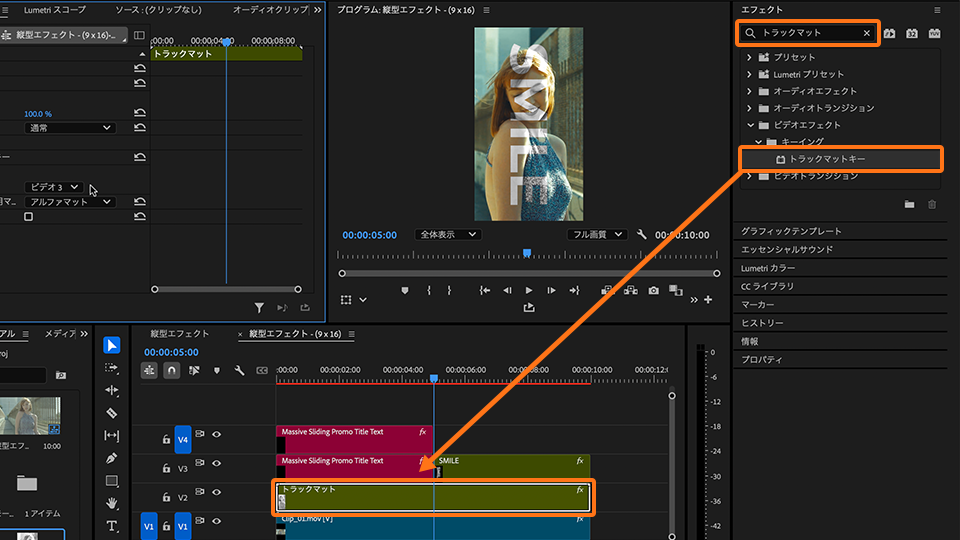Viewport: 960px width, 540px height.
Task: Expand the プリセット folder
Action: tap(749, 57)
